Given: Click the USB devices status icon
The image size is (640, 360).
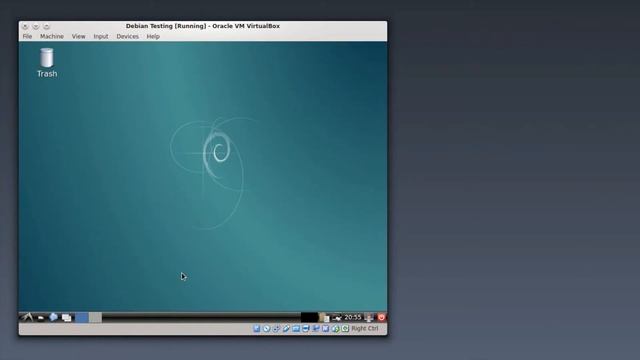Looking at the screenshot, I should pos(286,328).
